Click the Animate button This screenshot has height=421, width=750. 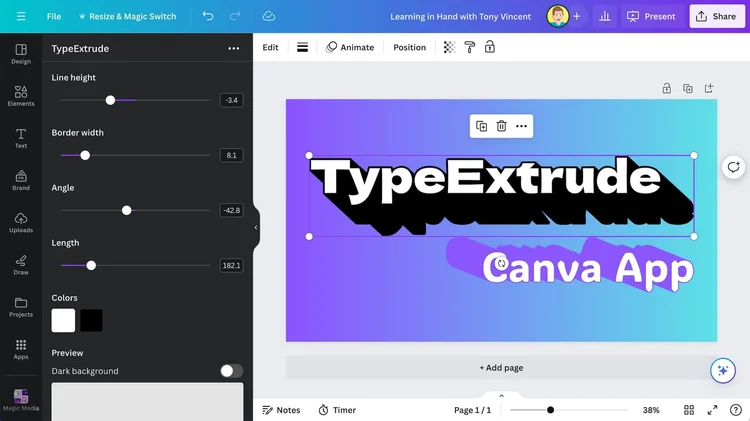click(350, 47)
